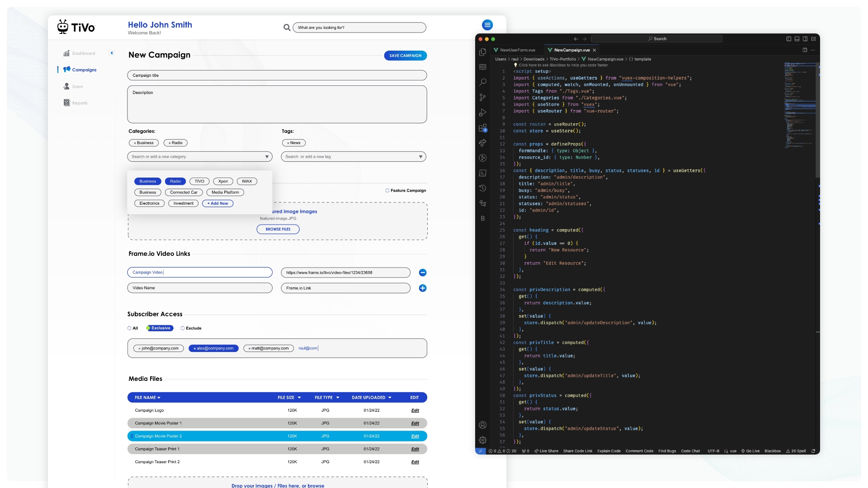868x488 pixels.
Task: Click the blue hamburger menu icon
Action: pyautogui.click(x=487, y=25)
